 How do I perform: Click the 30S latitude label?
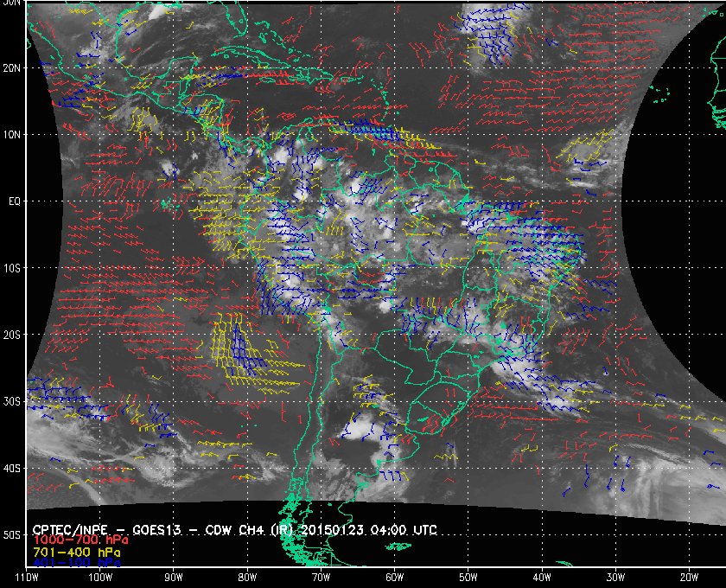point(11,401)
